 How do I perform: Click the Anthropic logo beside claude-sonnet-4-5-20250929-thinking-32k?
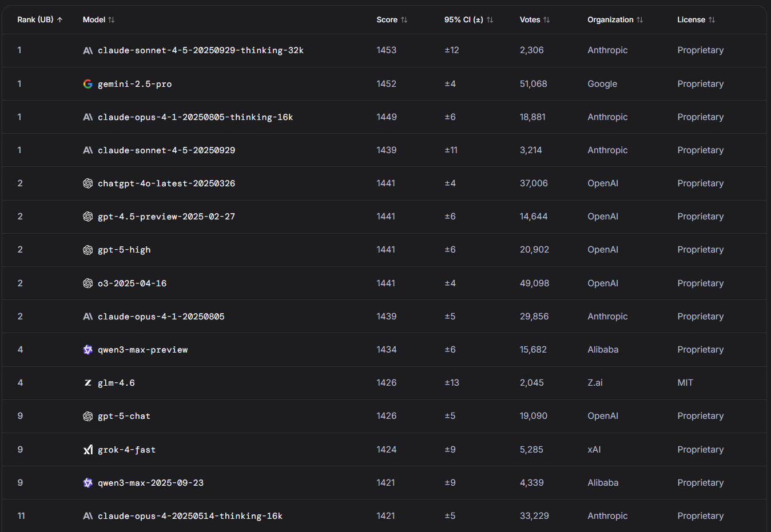tap(88, 50)
